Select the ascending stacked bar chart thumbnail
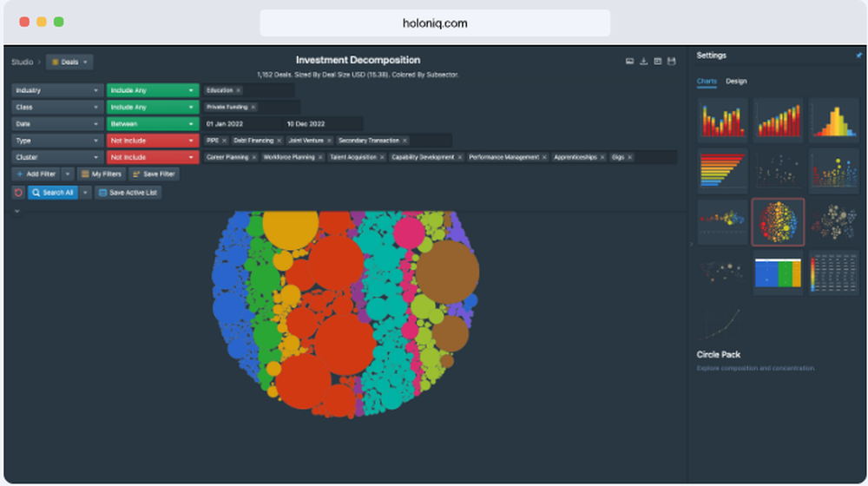This screenshot has width=868, height=486. [778, 120]
